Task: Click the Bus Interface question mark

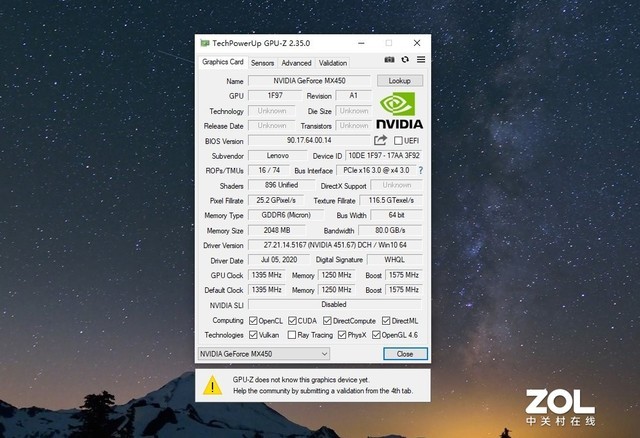Action: pyautogui.click(x=420, y=171)
